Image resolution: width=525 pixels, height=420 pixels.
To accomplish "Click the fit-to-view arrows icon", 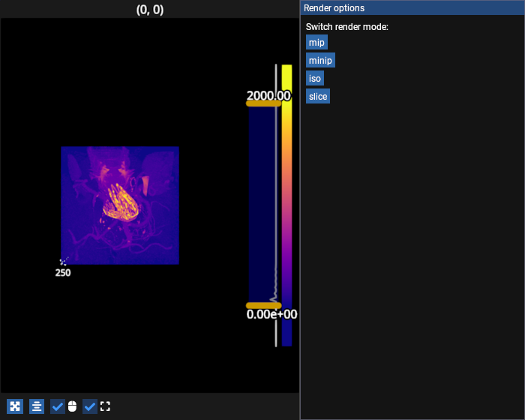I will (15, 406).
